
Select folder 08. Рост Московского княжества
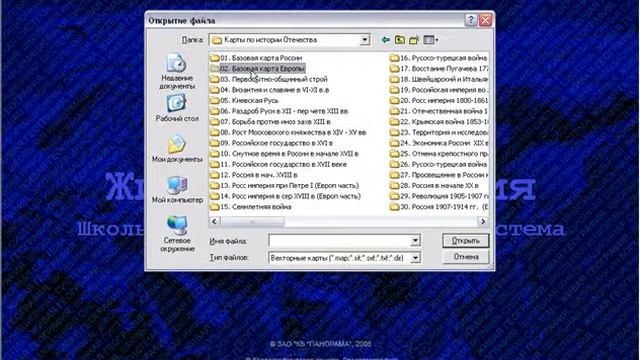288,132
